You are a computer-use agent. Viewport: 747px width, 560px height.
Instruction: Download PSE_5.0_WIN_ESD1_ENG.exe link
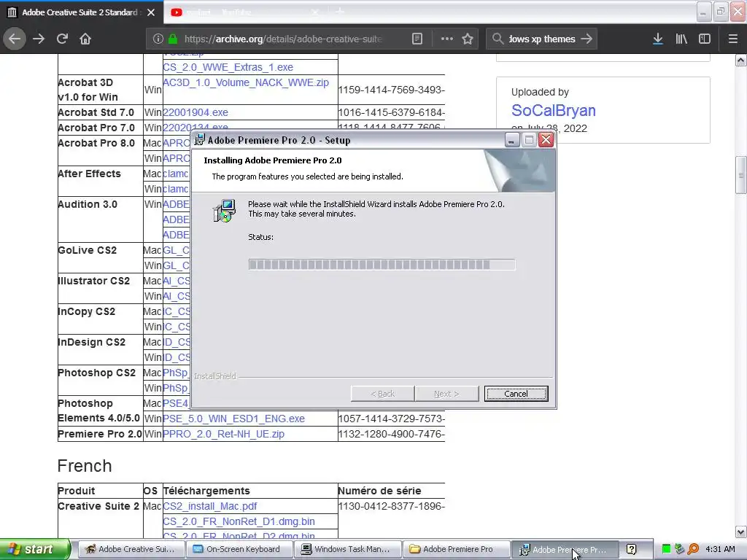tap(233, 419)
